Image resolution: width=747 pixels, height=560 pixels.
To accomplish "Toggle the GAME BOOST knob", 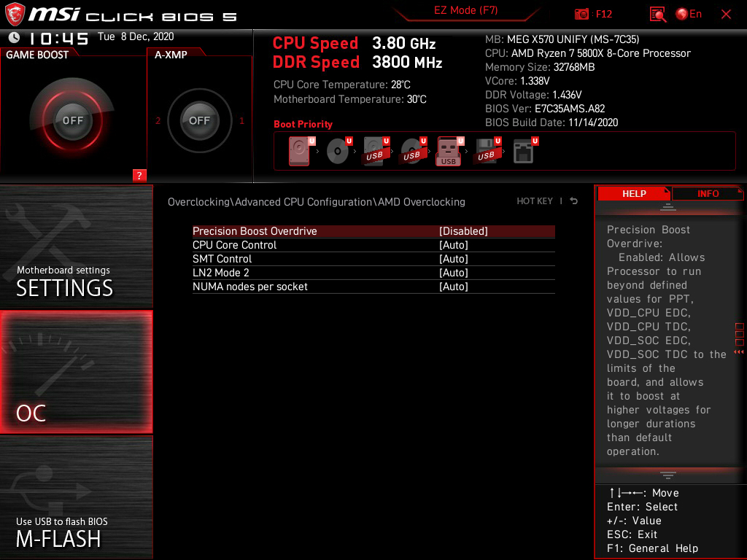I will coord(72,120).
